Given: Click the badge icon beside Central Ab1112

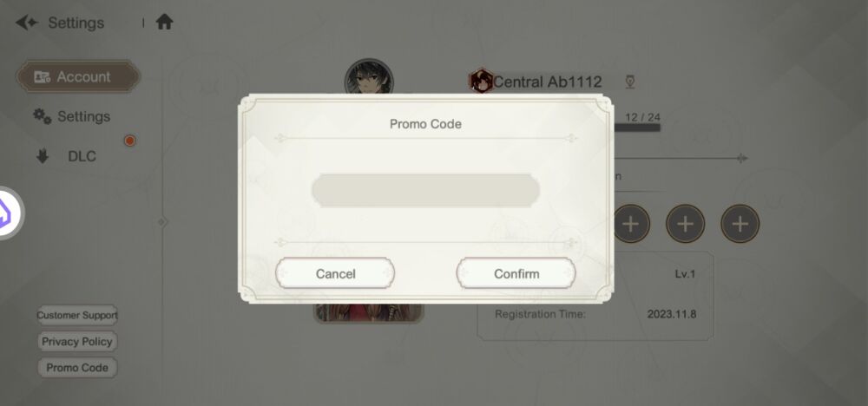Looking at the screenshot, I should (481, 82).
